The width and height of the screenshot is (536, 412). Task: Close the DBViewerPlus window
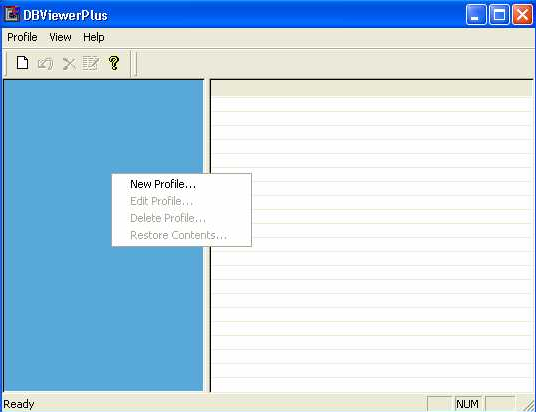click(x=522, y=15)
